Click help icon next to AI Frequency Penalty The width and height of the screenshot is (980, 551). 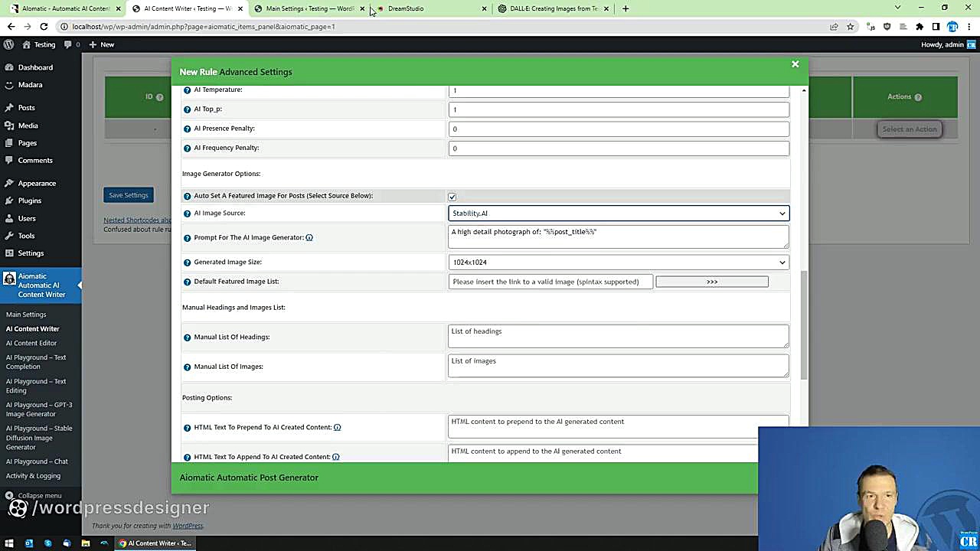pyautogui.click(x=187, y=148)
